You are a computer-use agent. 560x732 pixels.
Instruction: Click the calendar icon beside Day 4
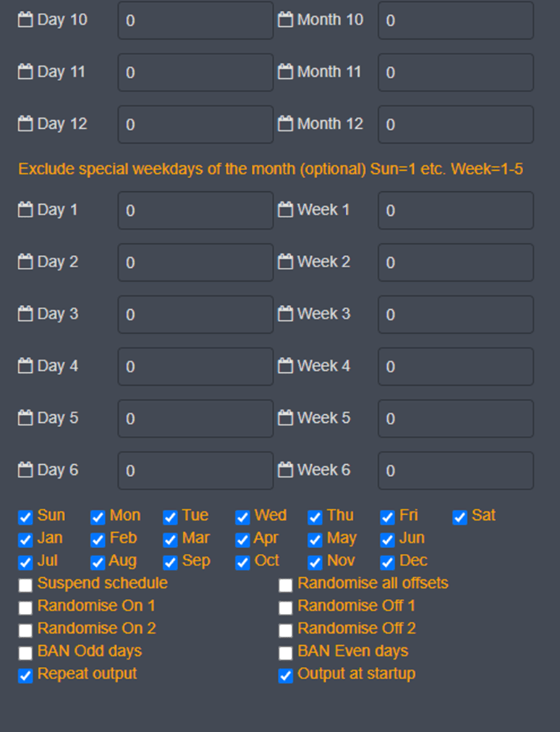25,366
